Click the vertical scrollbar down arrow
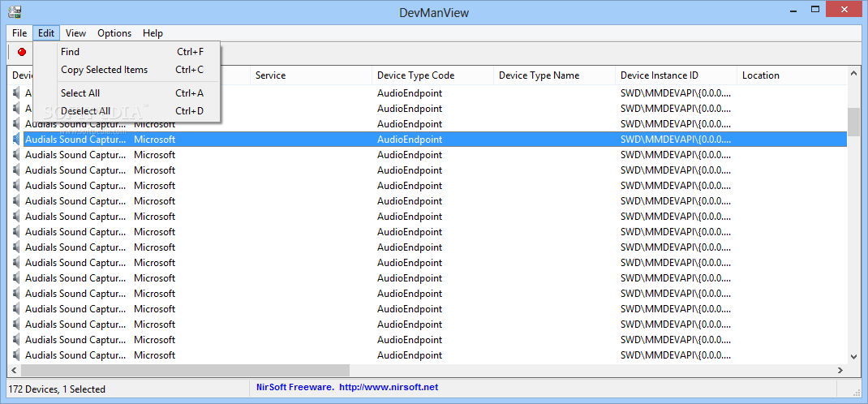 coord(854,357)
